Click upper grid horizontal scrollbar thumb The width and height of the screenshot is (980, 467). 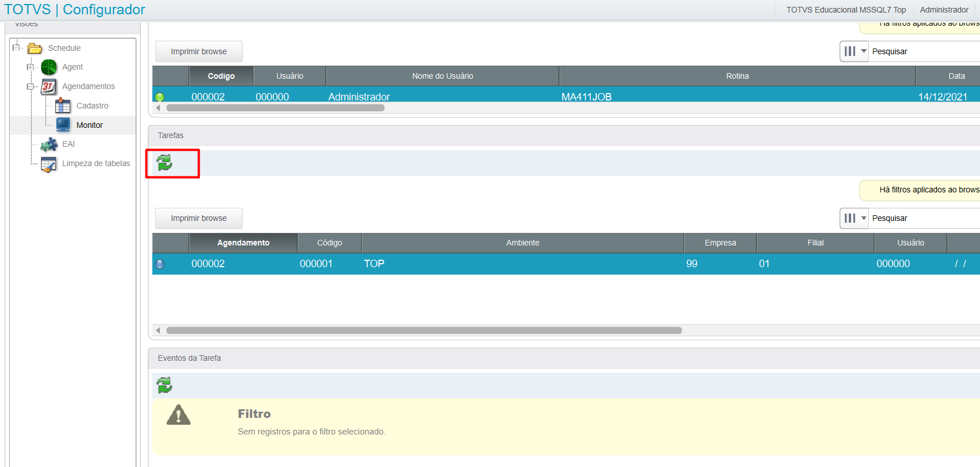pyautogui.click(x=276, y=107)
